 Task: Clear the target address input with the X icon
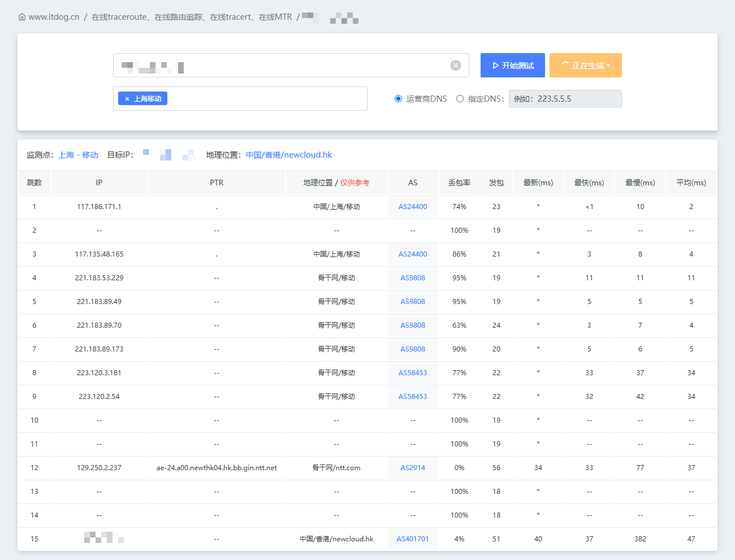click(456, 66)
